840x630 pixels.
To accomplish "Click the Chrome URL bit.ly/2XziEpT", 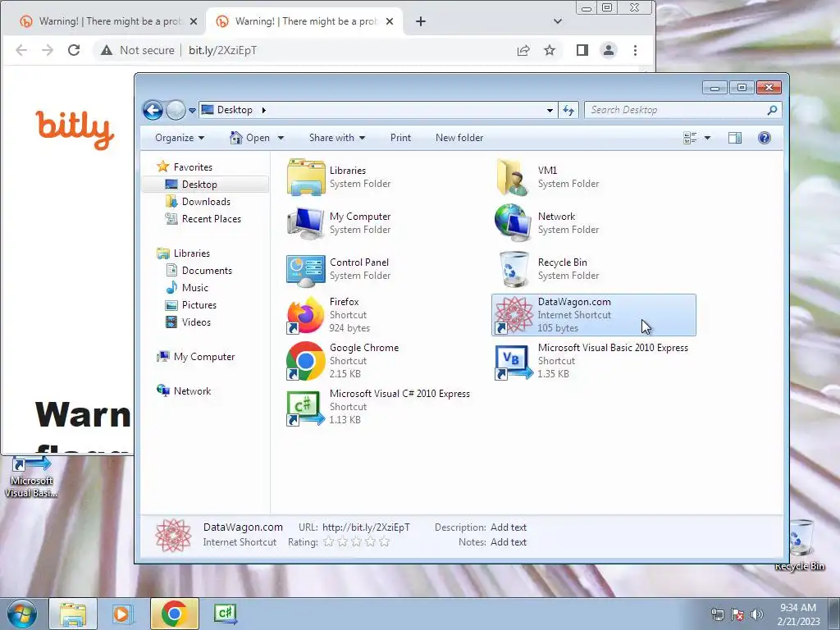I will [x=223, y=50].
